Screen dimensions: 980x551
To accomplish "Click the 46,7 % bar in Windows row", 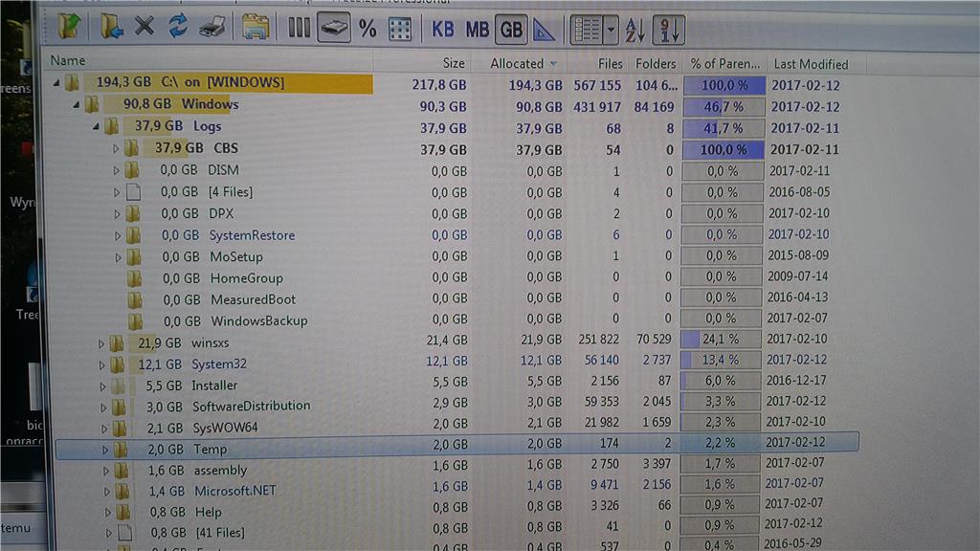I will 724,107.
